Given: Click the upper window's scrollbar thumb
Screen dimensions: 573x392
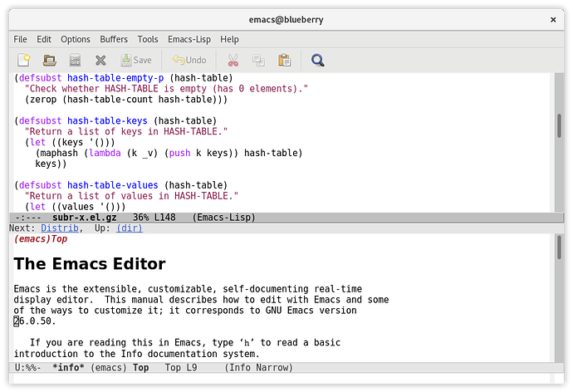Looking at the screenshot, I should pos(559,125).
